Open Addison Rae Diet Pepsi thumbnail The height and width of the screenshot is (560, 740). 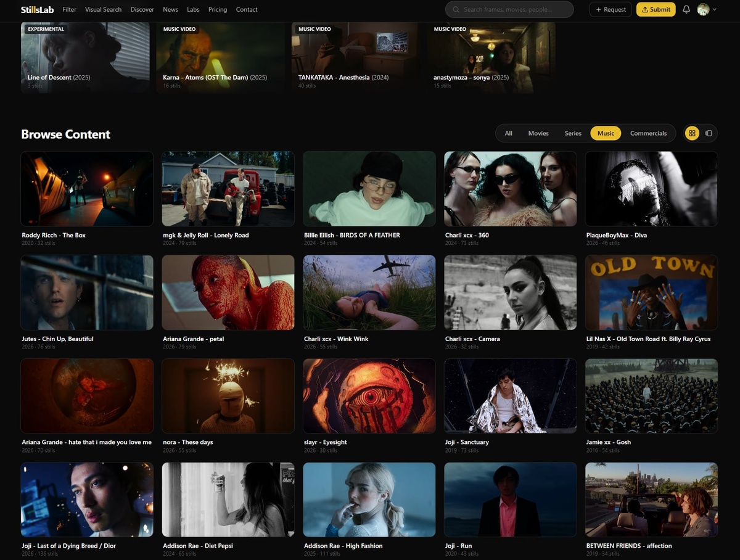coord(228,500)
